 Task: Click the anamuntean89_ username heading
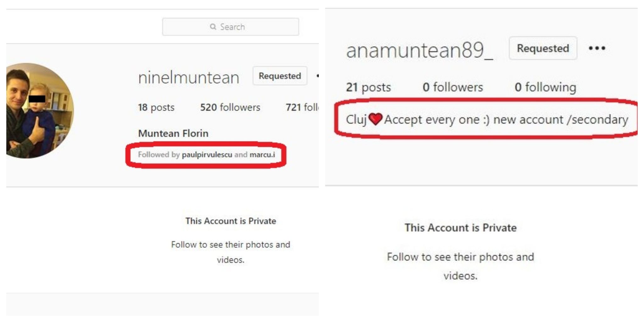tap(419, 50)
